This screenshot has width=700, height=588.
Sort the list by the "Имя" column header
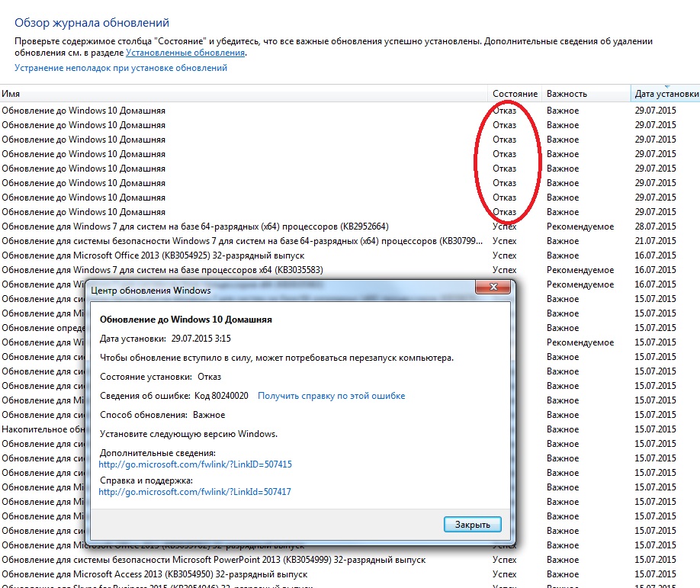point(243,94)
